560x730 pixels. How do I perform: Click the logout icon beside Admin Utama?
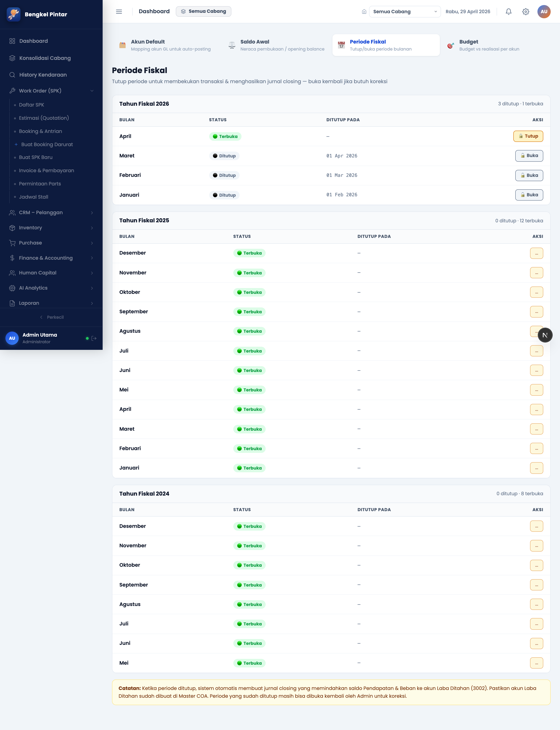click(94, 338)
